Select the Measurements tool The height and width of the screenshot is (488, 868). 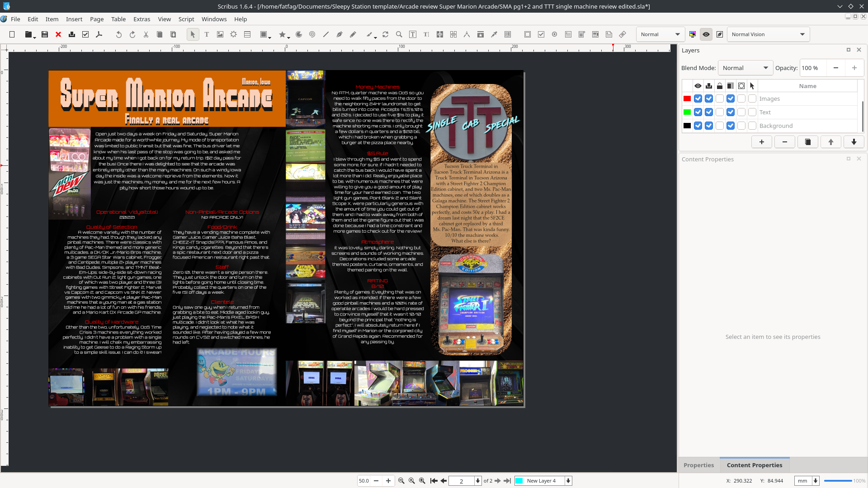pos(467,34)
